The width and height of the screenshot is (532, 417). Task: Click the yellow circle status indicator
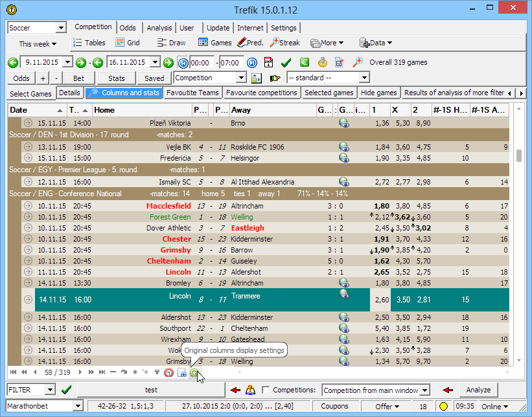click(x=444, y=407)
